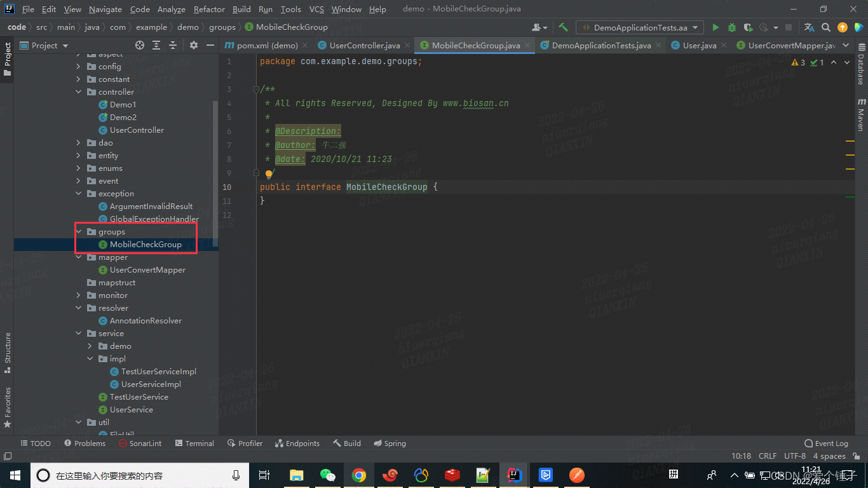Open Project panel settings gear
The height and width of the screenshot is (488, 868).
194,45
